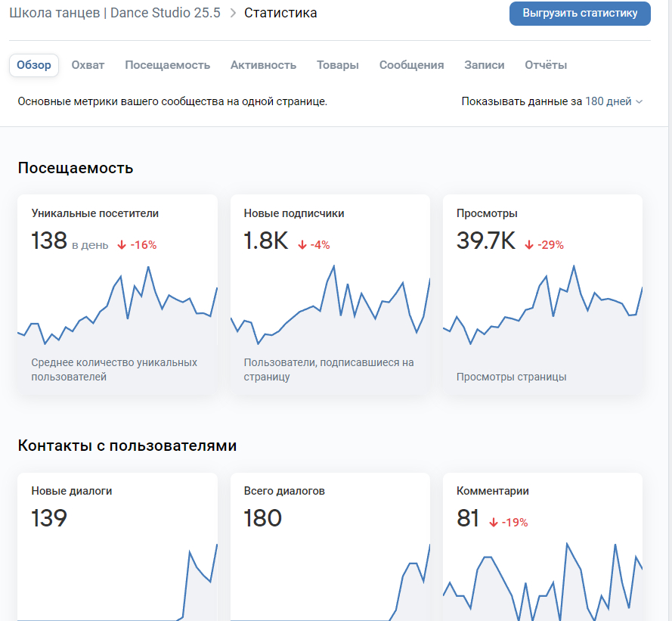672x621 pixels.
Task: Open the Сообщения statistics tab
Action: pos(411,65)
